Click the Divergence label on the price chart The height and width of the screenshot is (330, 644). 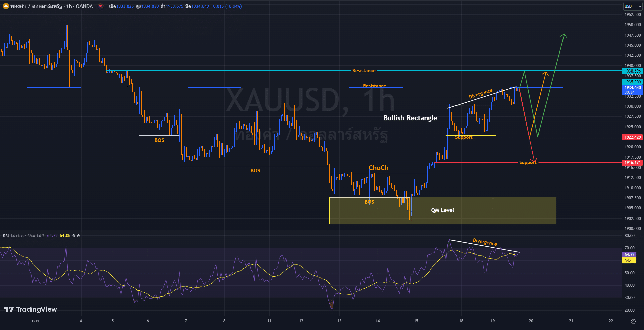click(481, 94)
